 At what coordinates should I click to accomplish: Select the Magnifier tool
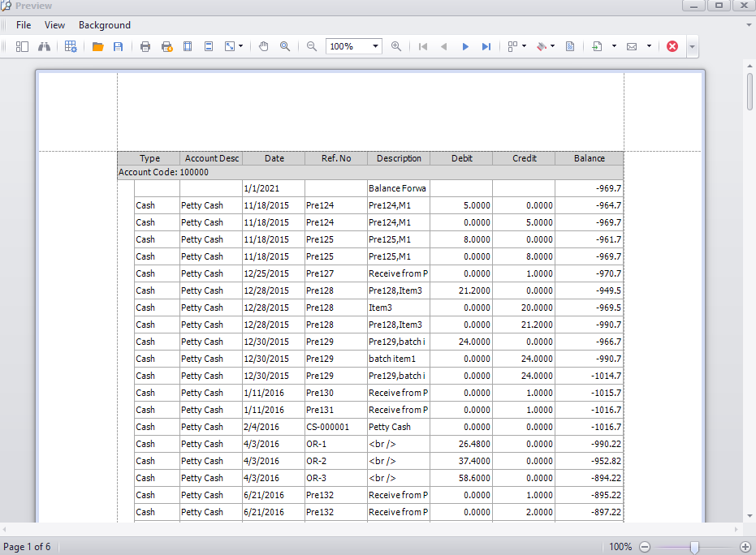click(x=285, y=47)
